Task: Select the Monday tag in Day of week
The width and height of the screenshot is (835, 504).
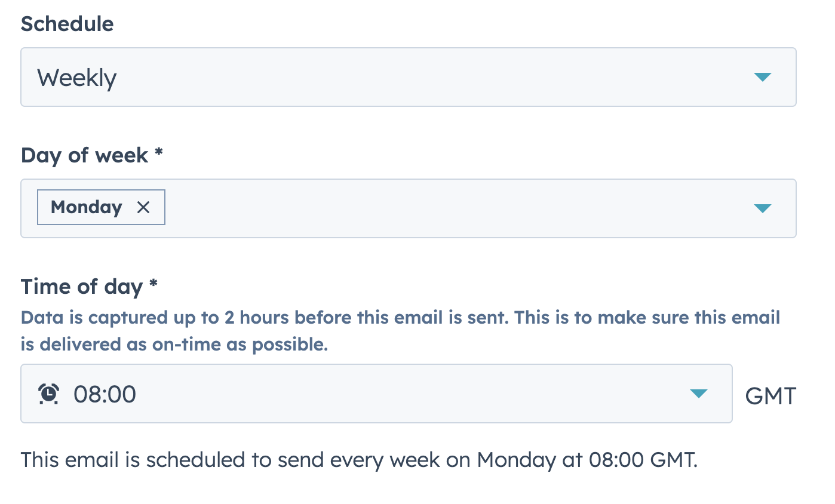Action: (87, 207)
